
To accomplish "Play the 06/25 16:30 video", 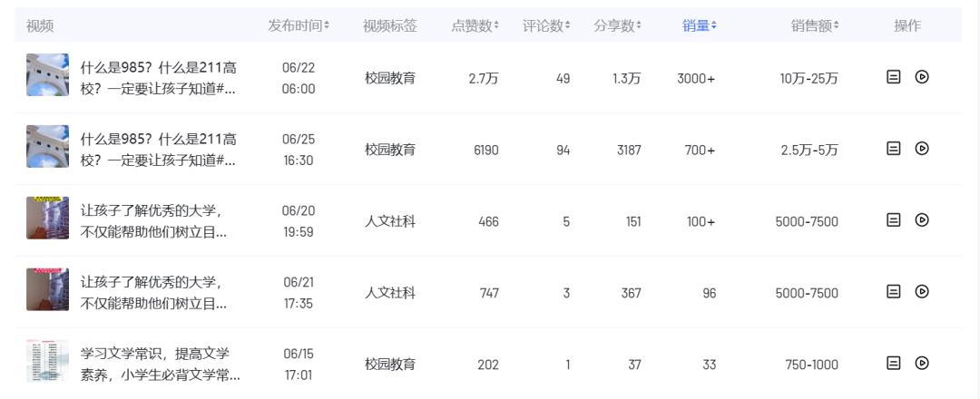I will point(921,149).
